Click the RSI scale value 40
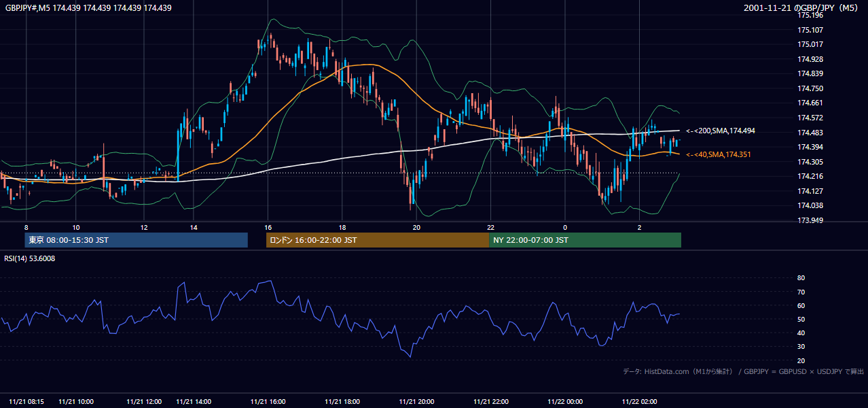Image resolution: width=868 pixels, height=408 pixels. point(801,333)
